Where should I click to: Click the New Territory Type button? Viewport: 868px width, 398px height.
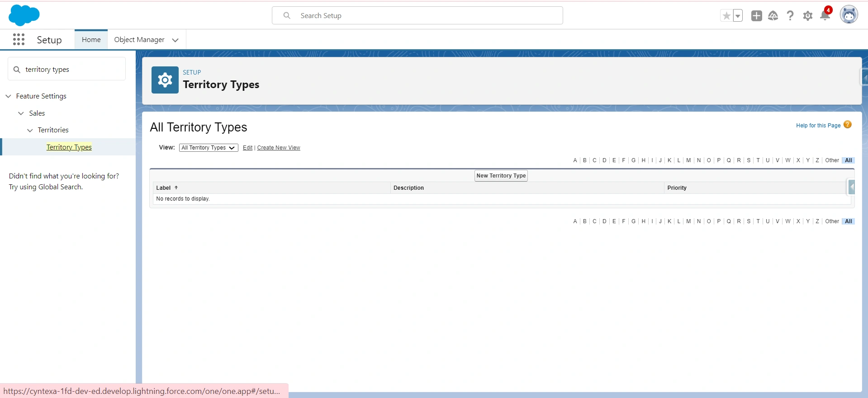tap(501, 176)
